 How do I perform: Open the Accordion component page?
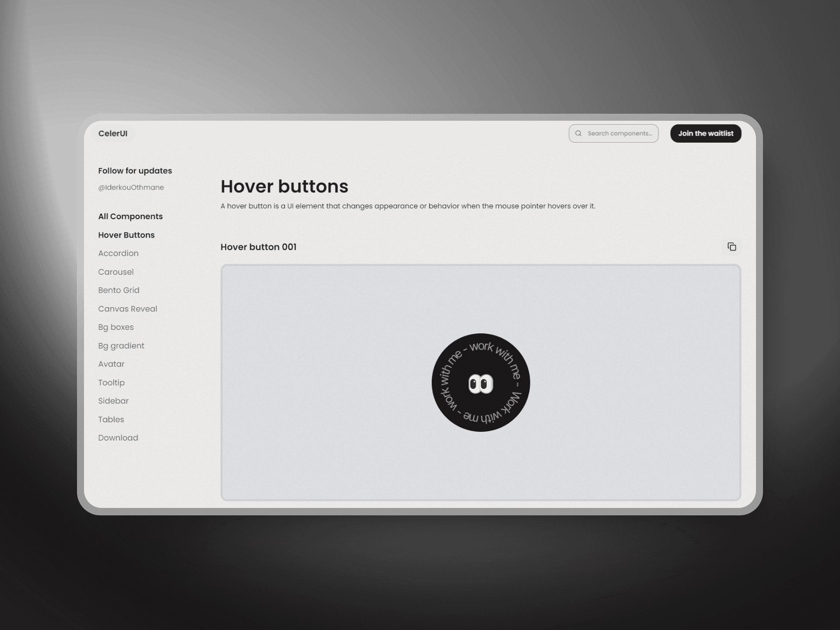point(118,253)
